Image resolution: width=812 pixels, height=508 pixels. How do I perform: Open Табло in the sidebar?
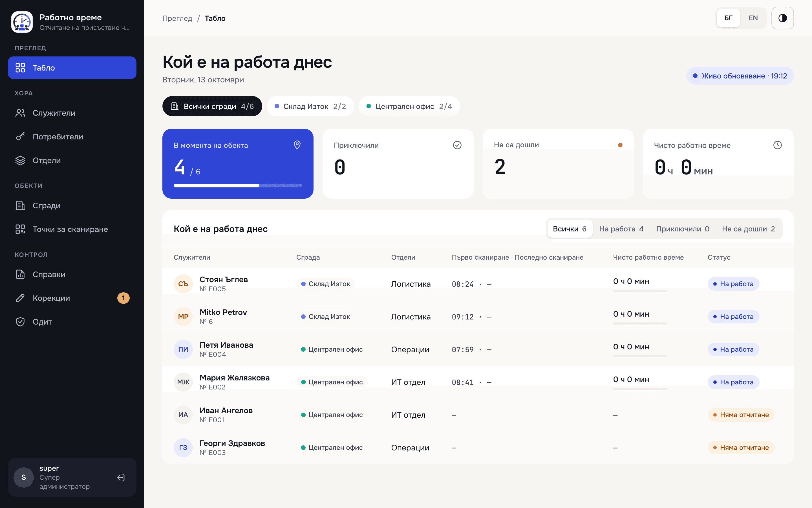(x=72, y=68)
